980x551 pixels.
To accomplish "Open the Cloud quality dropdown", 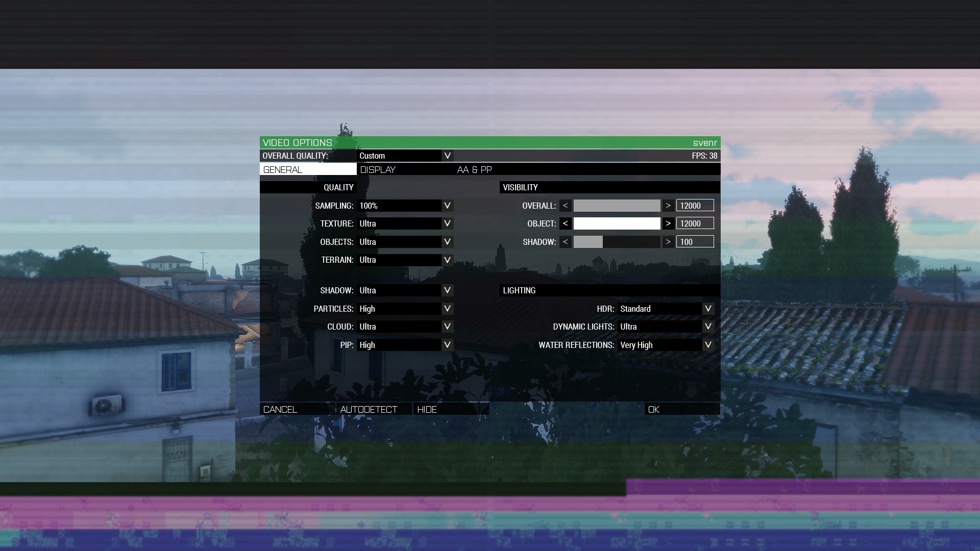I will (405, 327).
